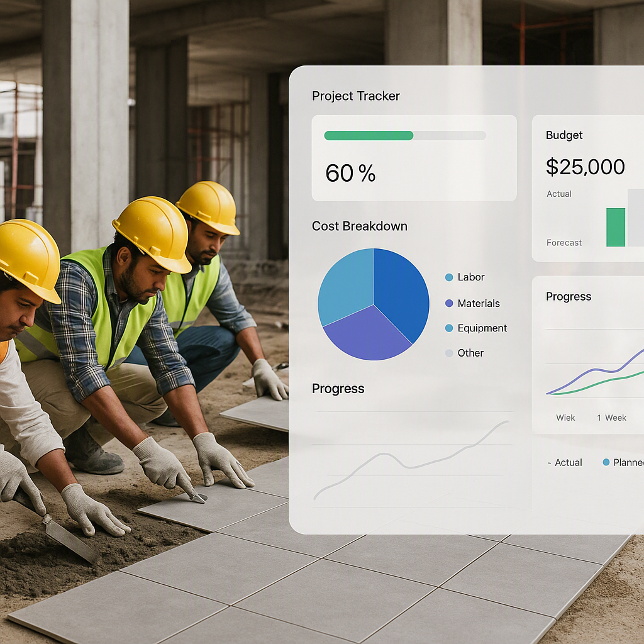Screen dimensions: 644x644
Task: Click the Planned legend blue dot
Action: 606,462
